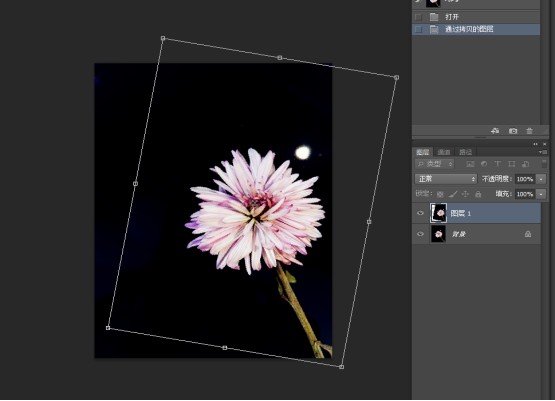
Task: Enable pixel layer filter icon
Action: [x=470, y=164]
